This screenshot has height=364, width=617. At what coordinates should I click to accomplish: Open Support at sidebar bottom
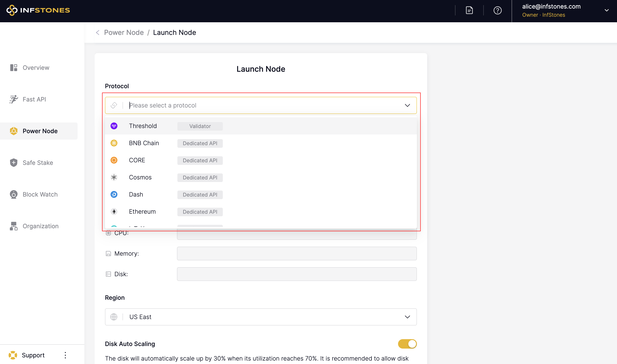point(33,355)
